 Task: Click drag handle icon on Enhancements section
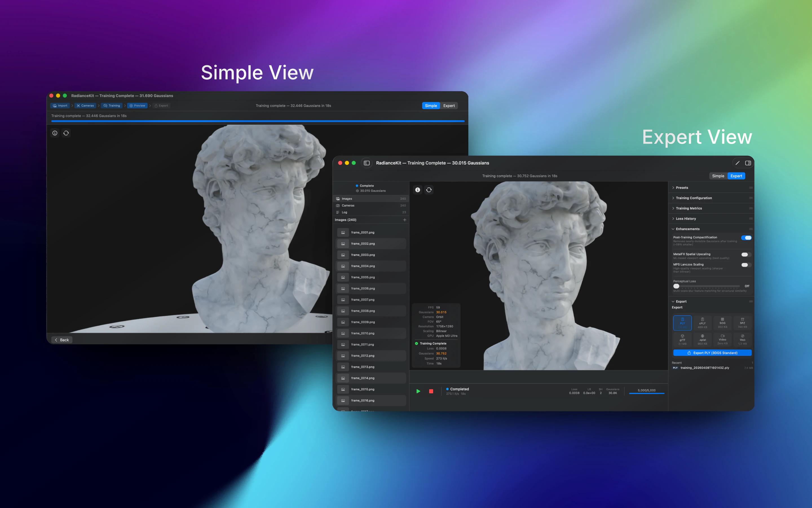[751, 229]
